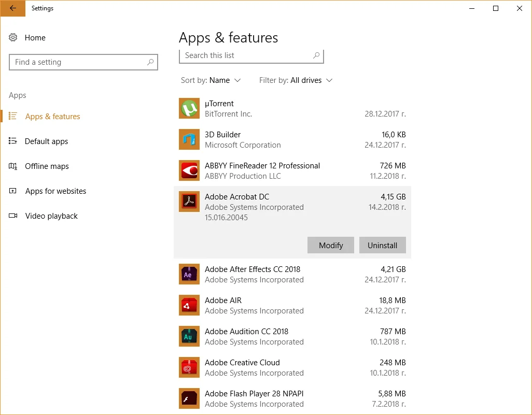This screenshot has width=532, height=415.
Task: Click Microsoft Corporation publisher text
Action: pos(243,145)
